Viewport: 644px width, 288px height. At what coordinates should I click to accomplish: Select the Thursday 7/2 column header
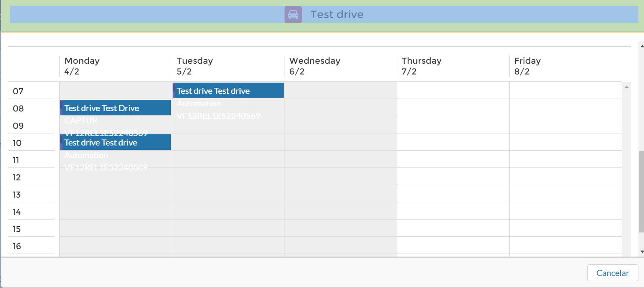[453, 66]
